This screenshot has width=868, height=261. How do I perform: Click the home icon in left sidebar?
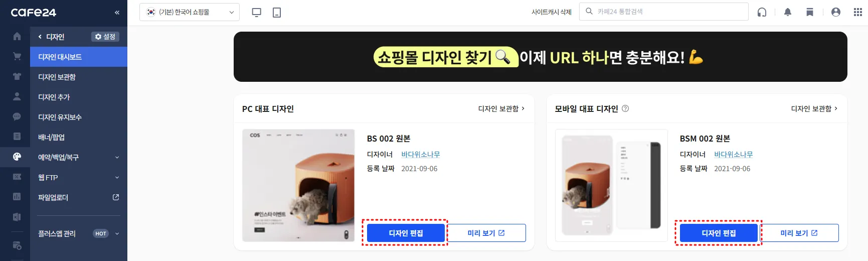pyautogui.click(x=17, y=36)
